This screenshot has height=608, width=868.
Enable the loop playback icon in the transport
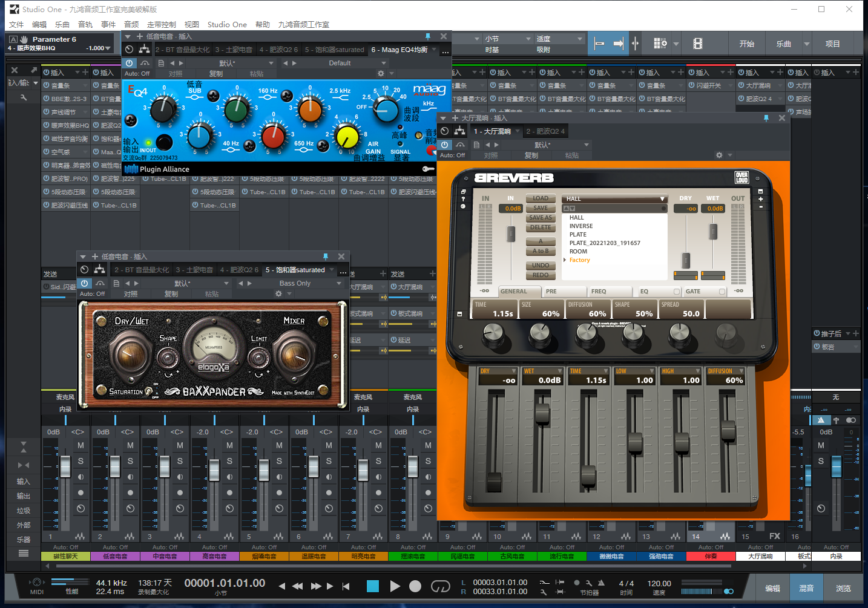[440, 586]
